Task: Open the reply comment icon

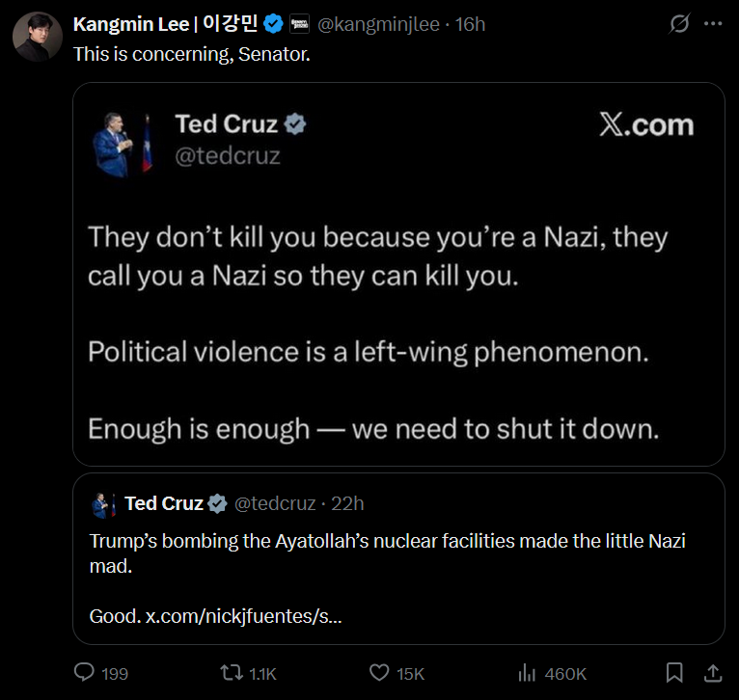Action: 84,672
